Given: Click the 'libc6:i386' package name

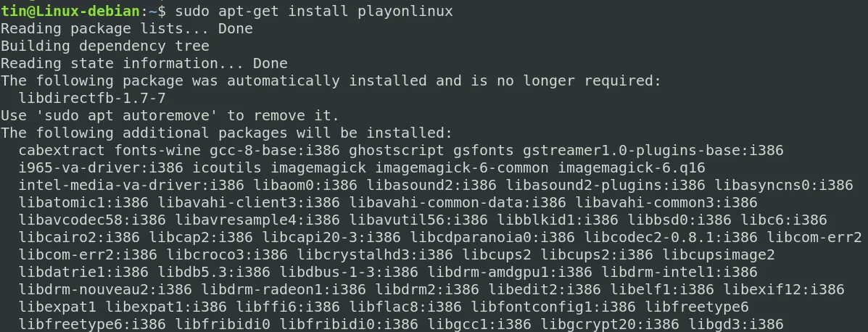Looking at the screenshot, I should pos(784,220).
